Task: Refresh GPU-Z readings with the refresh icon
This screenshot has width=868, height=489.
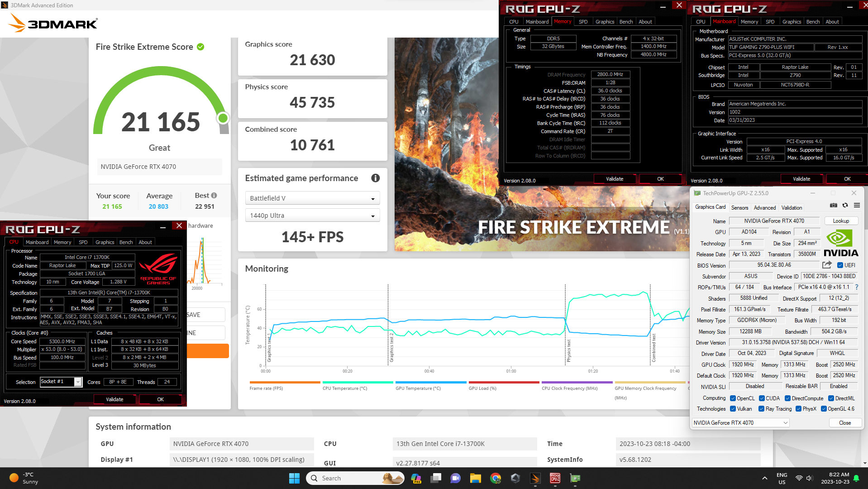Action: tap(845, 205)
